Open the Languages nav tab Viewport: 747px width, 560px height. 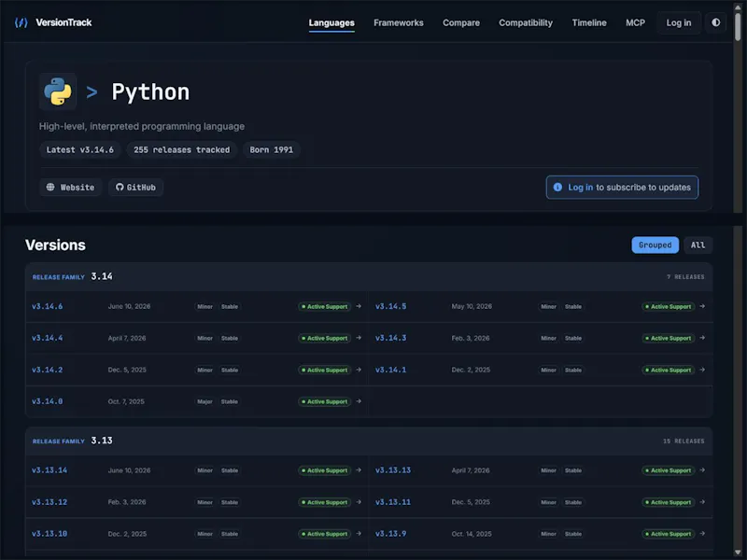click(x=331, y=22)
